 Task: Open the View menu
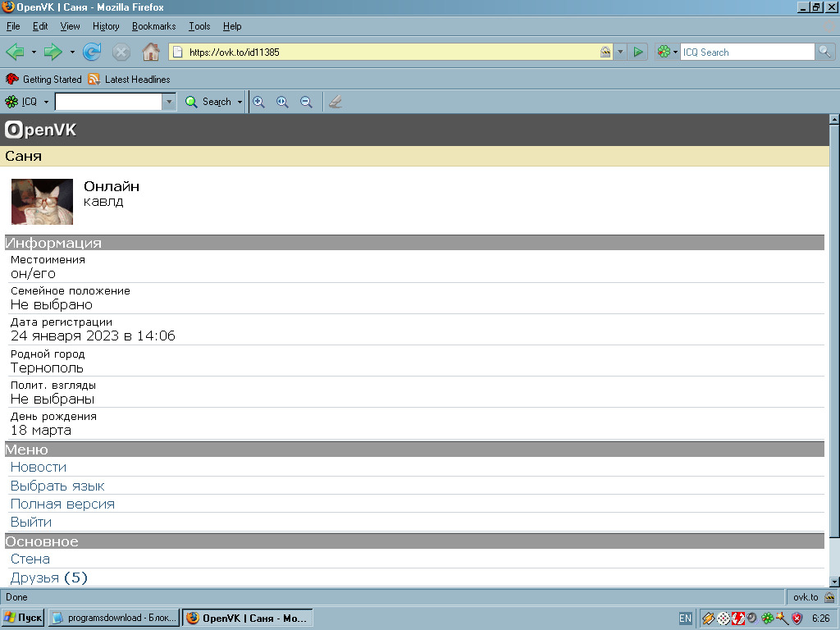pos(70,26)
